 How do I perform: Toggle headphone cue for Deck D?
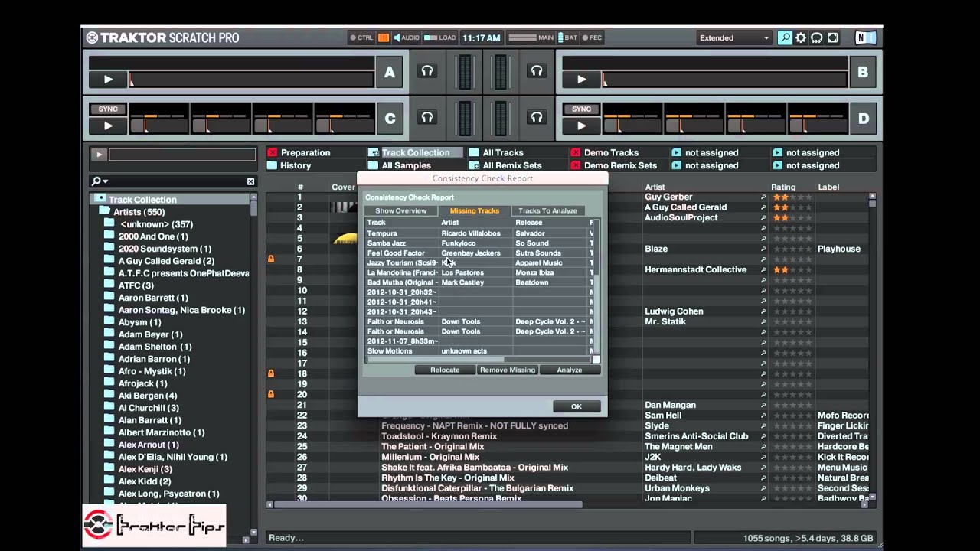(x=537, y=118)
